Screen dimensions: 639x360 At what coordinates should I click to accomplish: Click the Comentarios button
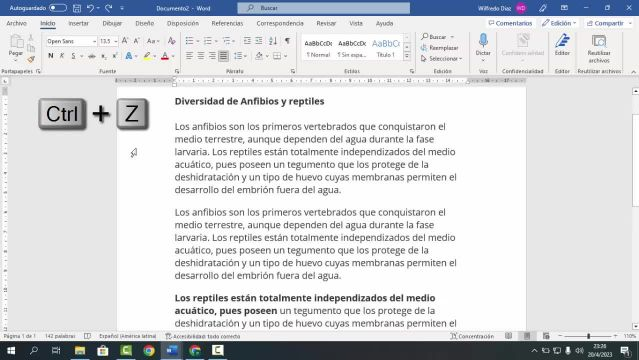coord(510,23)
